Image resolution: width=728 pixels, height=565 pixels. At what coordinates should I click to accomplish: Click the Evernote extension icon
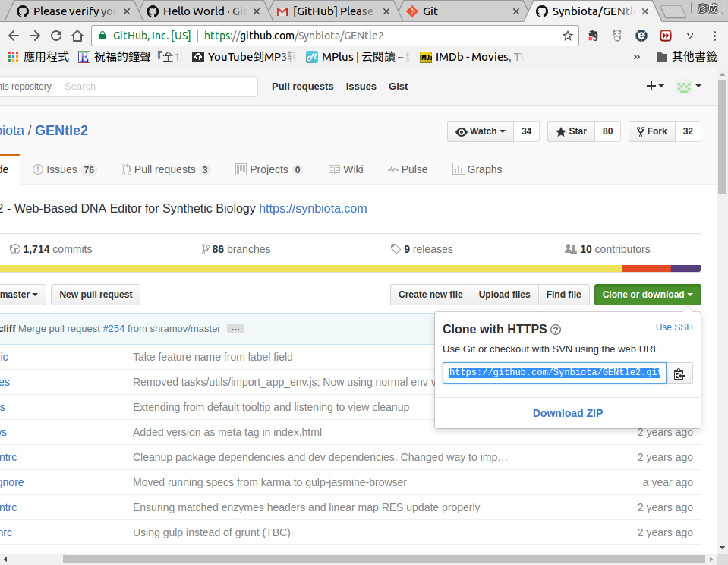click(593, 36)
